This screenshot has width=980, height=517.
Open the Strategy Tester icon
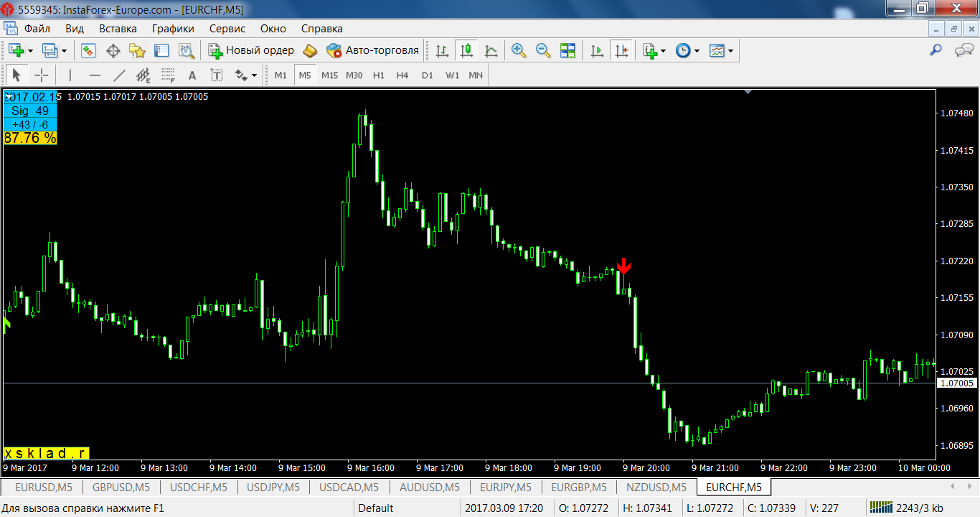[187, 50]
